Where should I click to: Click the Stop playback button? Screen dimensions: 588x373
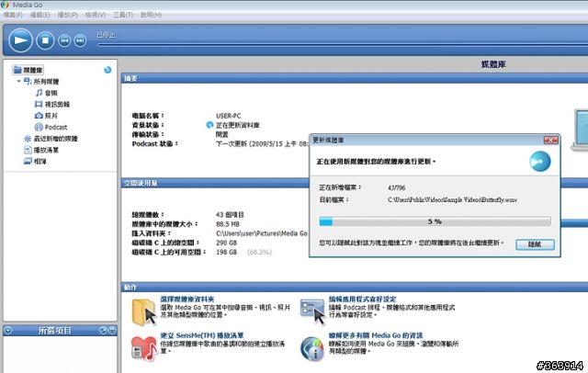coord(45,40)
